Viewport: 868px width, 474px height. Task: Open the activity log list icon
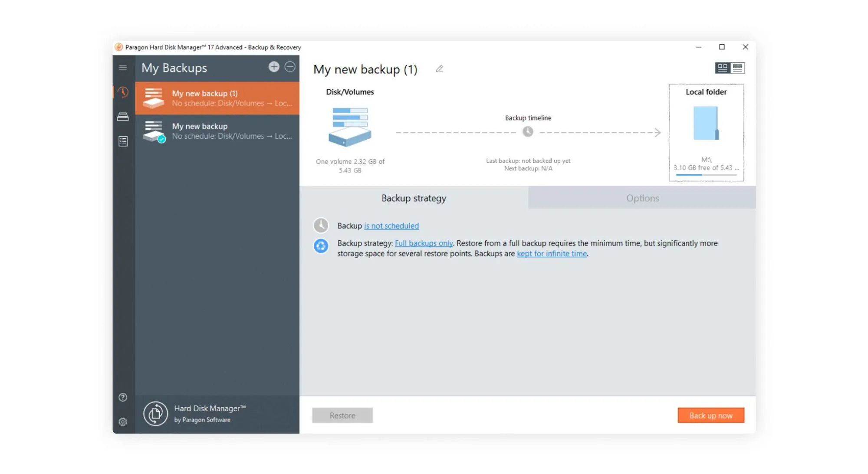pos(123,141)
